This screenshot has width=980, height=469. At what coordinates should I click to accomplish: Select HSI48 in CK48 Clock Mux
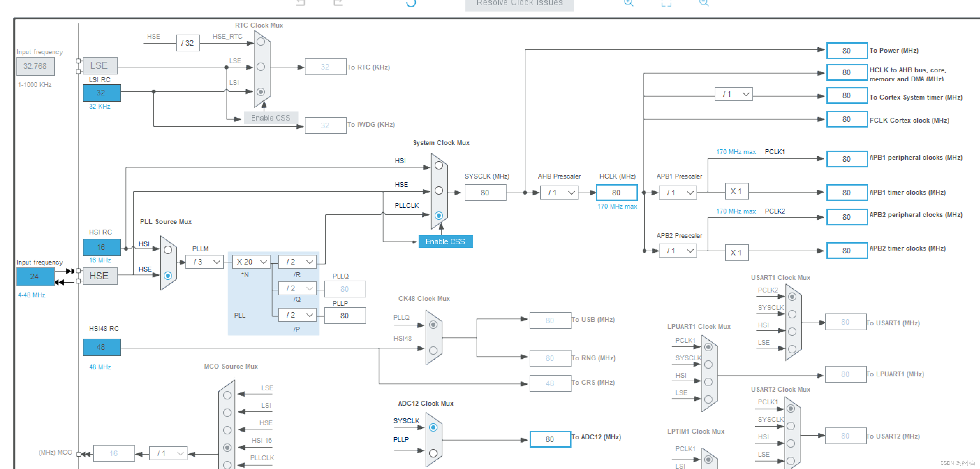(433, 350)
